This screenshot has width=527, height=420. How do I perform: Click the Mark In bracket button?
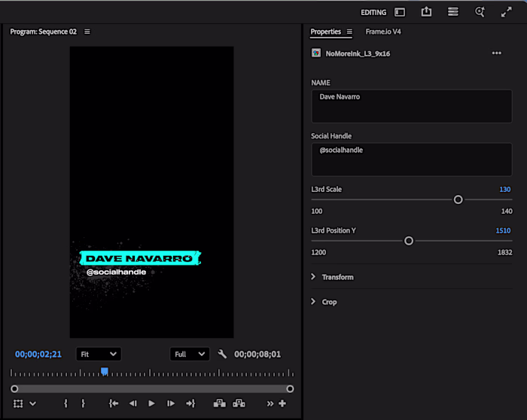point(66,403)
